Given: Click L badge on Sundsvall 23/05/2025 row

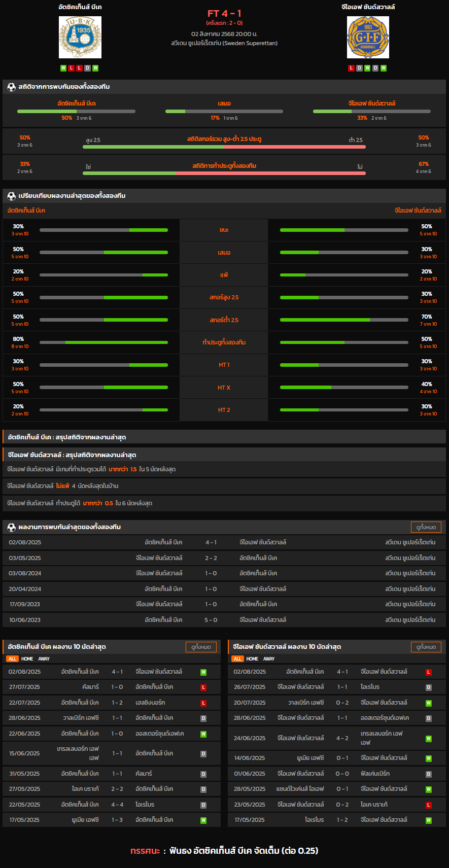Looking at the screenshot, I should pos(429,805).
